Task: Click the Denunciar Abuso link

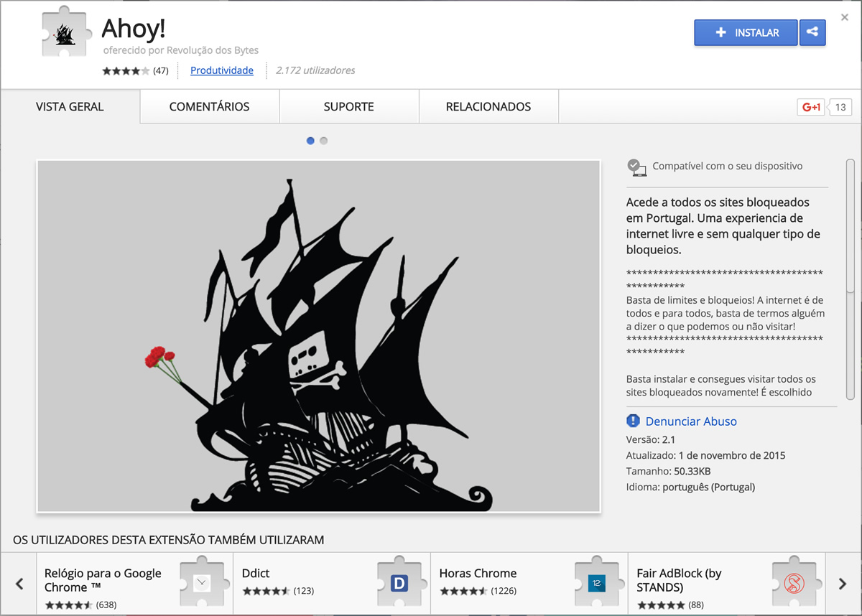Action: [x=691, y=421]
